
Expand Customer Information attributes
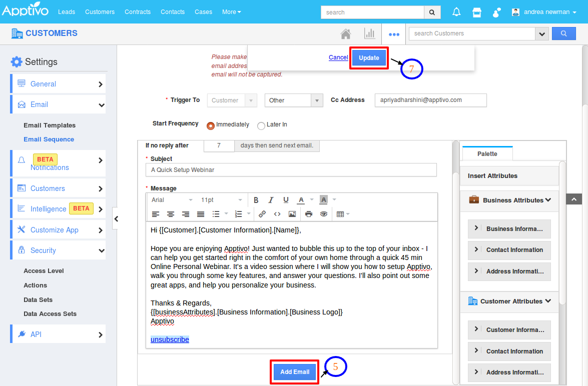509,330
